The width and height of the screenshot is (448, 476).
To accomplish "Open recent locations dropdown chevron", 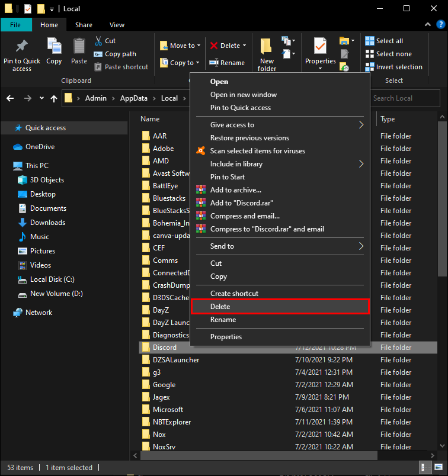I will 41,98.
